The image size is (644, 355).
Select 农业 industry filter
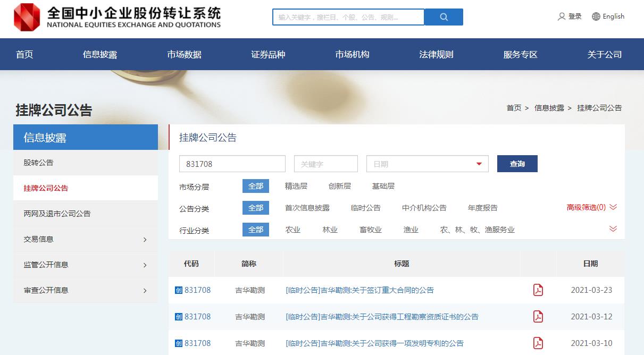tap(293, 230)
